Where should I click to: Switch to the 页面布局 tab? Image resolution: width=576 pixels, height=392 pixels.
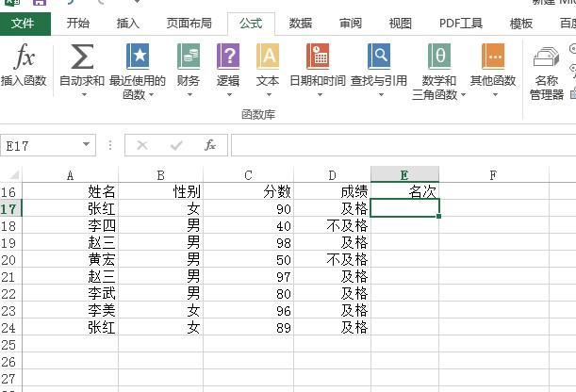click(189, 24)
